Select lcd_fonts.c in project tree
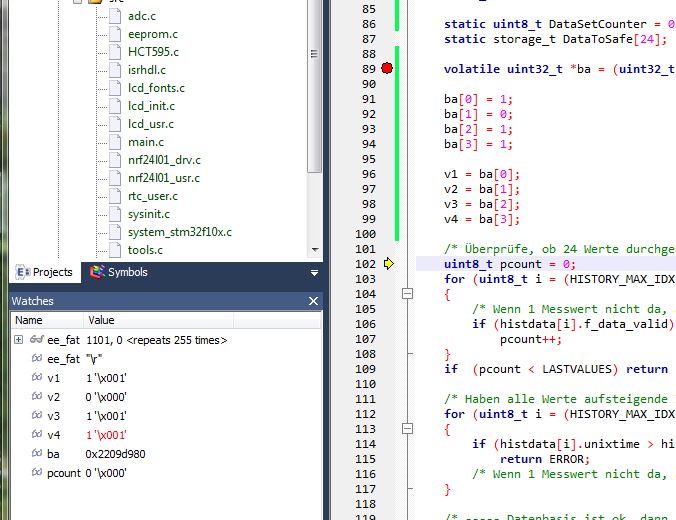 click(x=156, y=88)
